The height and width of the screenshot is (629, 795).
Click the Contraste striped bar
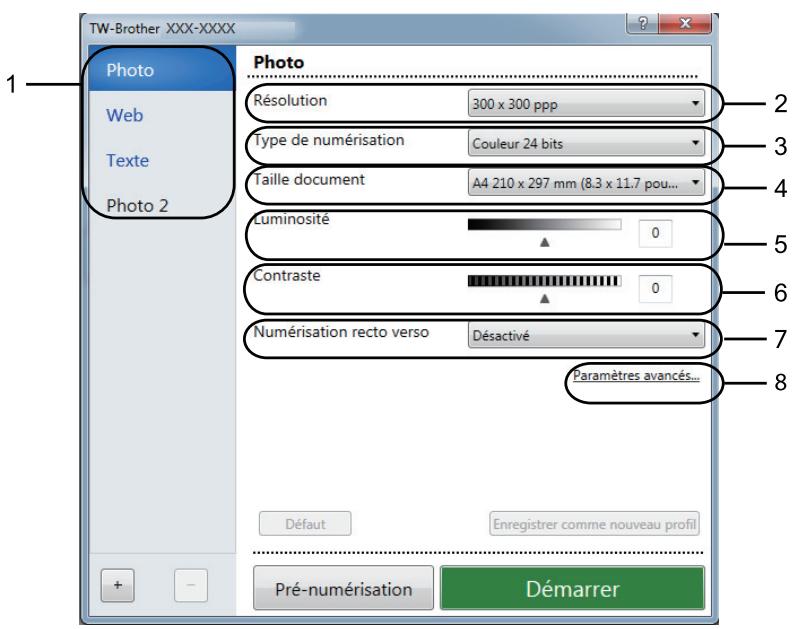pos(545,281)
